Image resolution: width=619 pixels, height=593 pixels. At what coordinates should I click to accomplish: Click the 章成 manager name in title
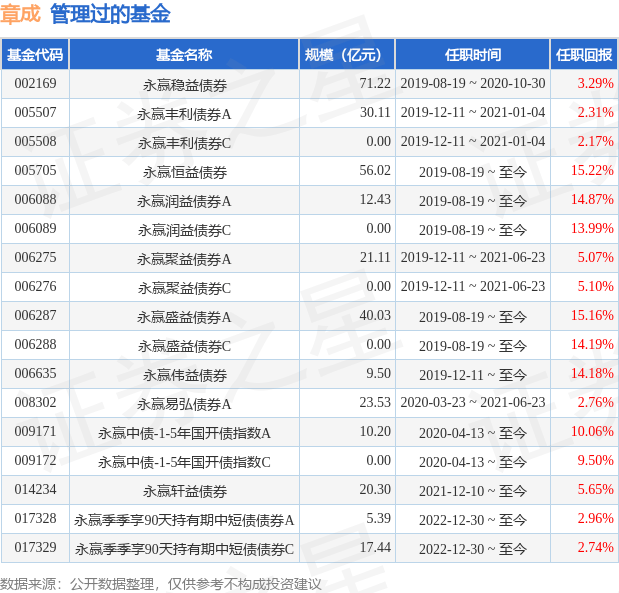20,14
